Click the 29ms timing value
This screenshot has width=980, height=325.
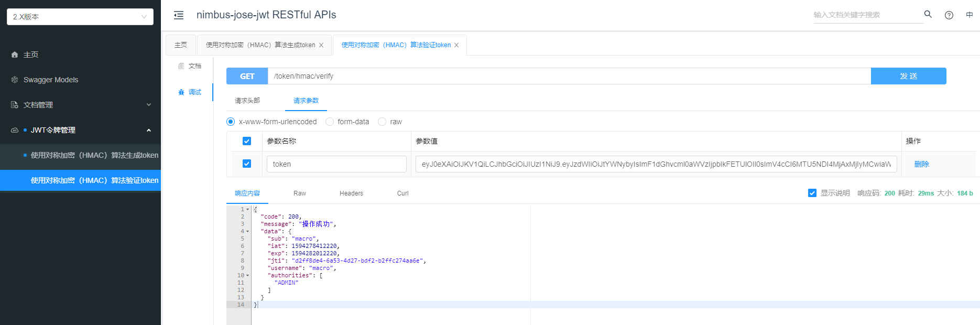click(x=926, y=193)
